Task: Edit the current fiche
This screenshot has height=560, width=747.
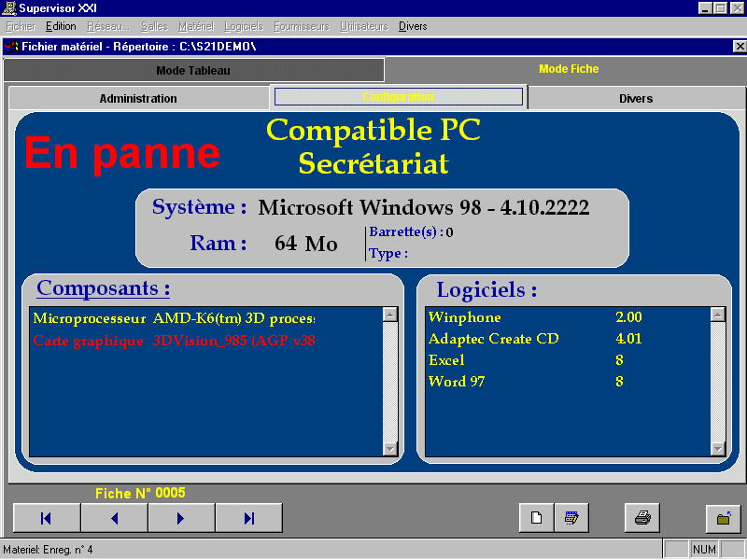Action: (571, 518)
